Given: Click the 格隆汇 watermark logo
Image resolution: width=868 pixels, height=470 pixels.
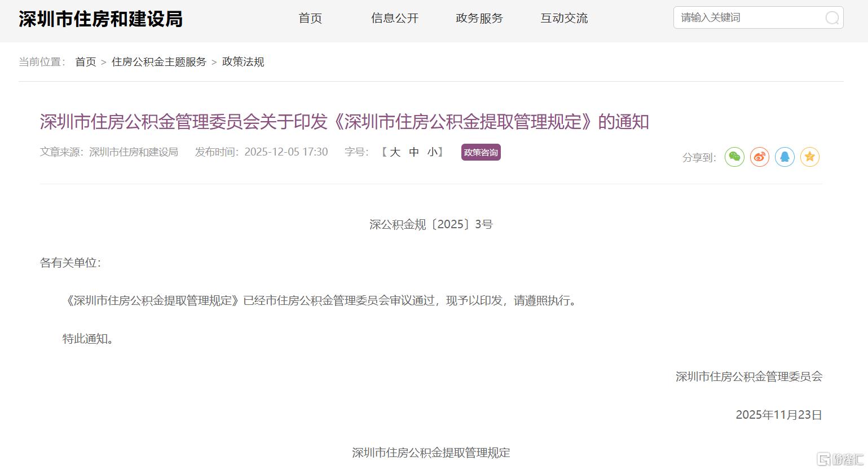Looking at the screenshot, I should tap(840, 458).
